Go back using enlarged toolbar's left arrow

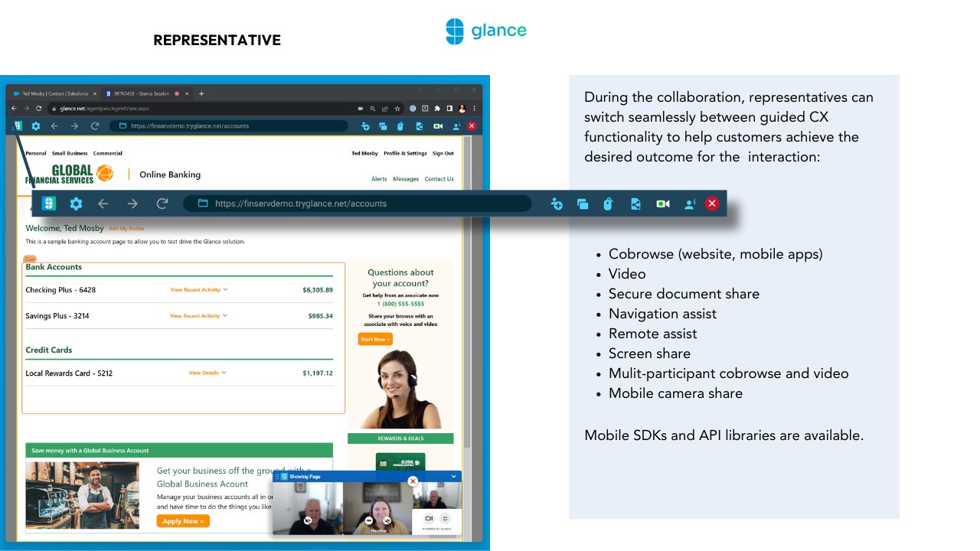pyautogui.click(x=103, y=204)
